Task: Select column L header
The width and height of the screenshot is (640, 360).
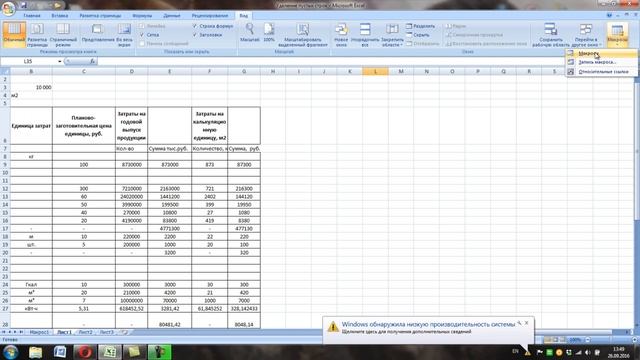Action: 375,71
